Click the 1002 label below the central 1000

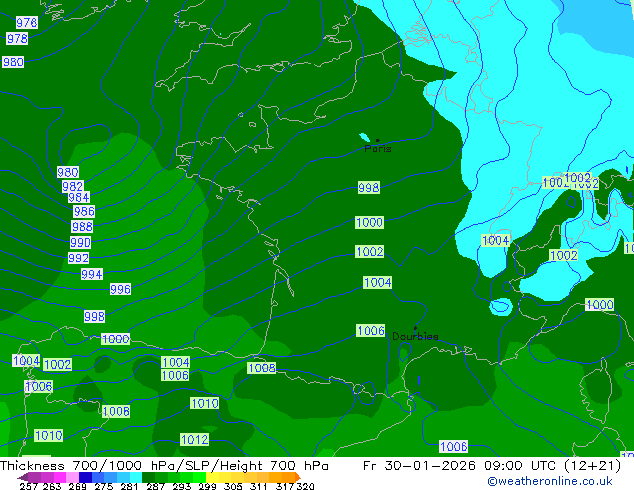370,252
